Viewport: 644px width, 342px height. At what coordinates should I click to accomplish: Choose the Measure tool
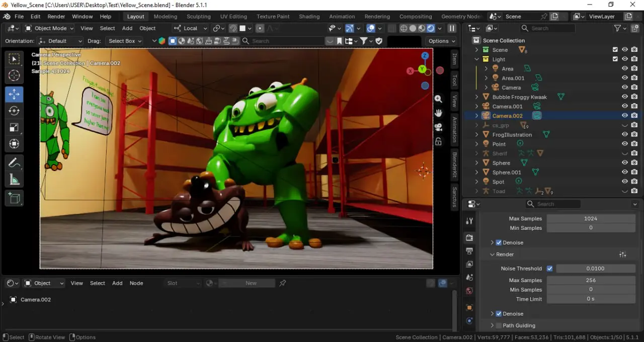[14, 180]
